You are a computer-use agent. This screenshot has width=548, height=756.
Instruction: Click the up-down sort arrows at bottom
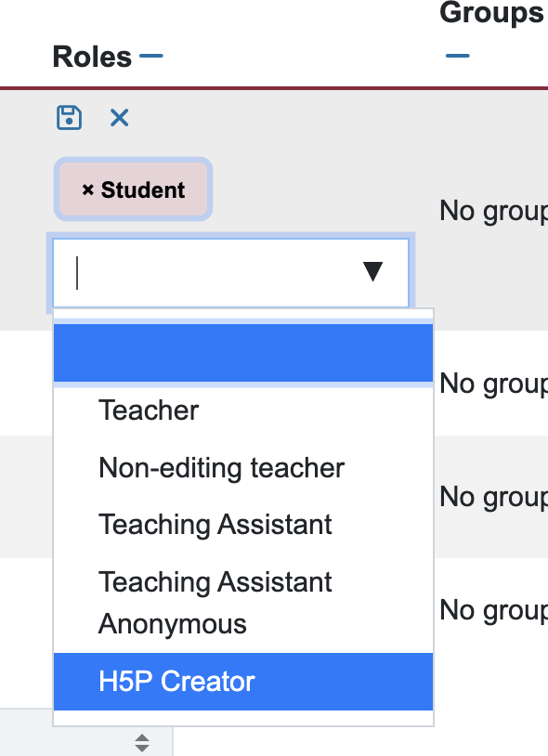coord(142,742)
